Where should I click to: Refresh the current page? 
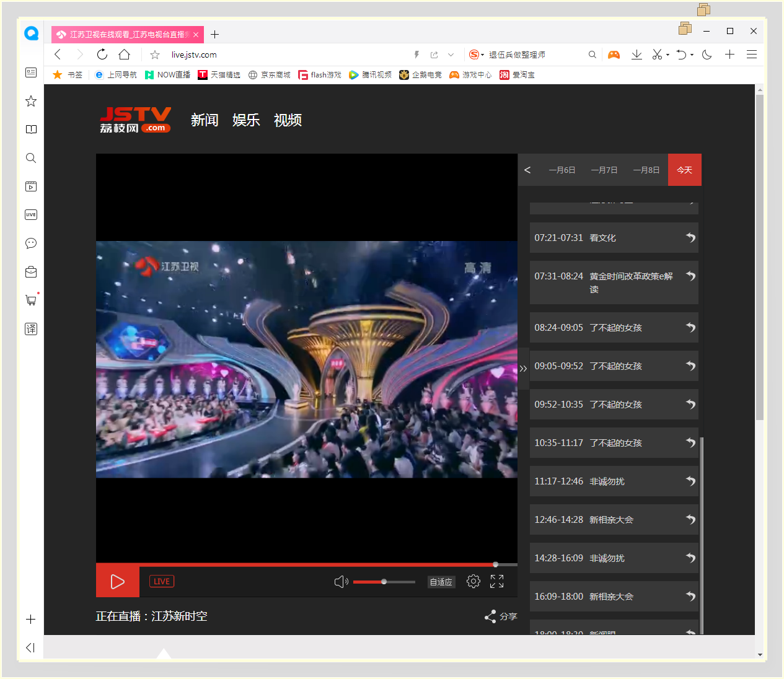(x=102, y=55)
